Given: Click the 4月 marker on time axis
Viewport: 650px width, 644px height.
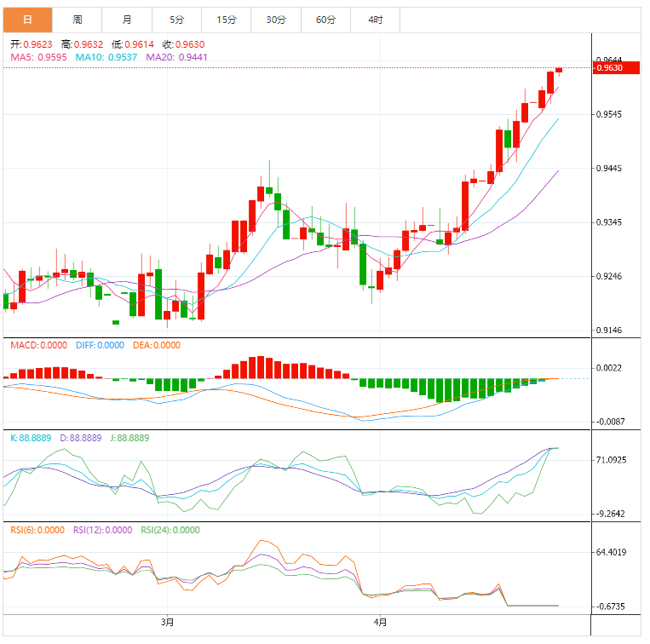Looking at the screenshot, I should point(380,622).
